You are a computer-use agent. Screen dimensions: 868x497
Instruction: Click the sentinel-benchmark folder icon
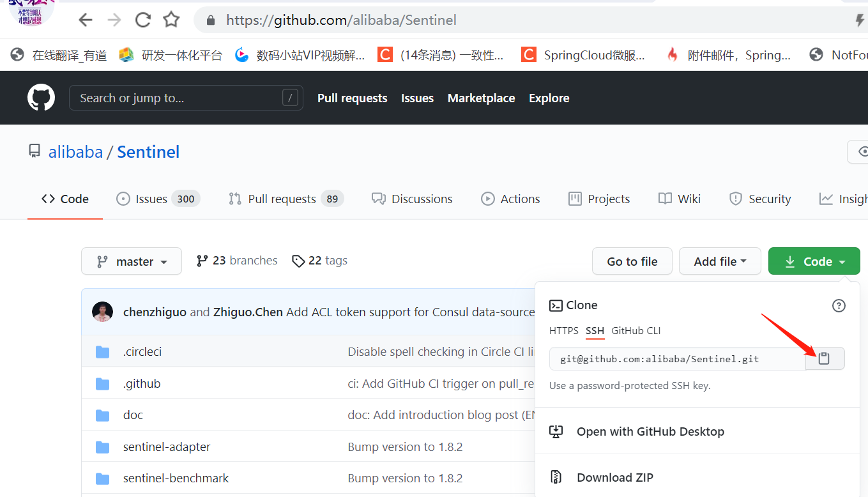[103, 478]
